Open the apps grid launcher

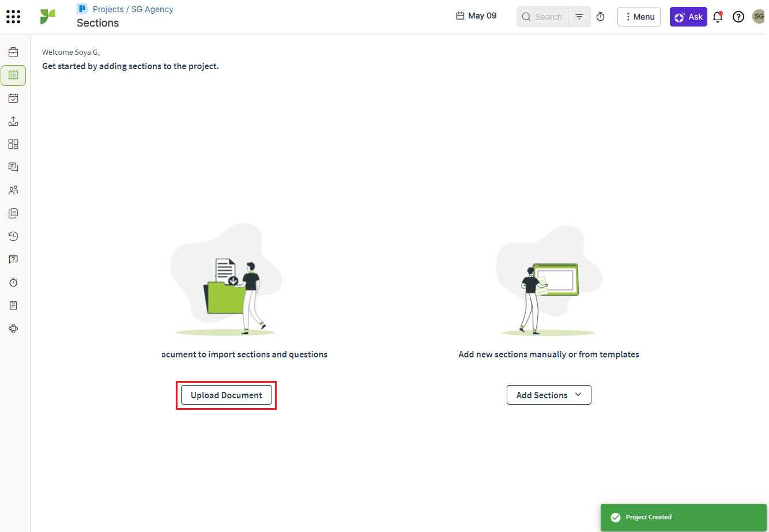pos(13,17)
